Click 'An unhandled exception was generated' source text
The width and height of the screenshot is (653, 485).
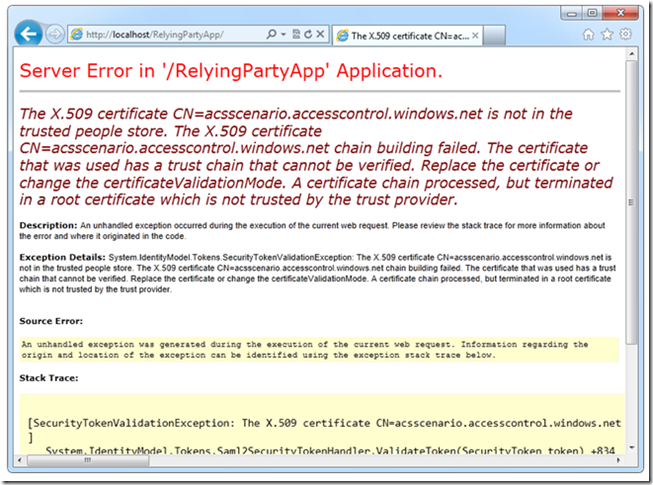(304, 350)
